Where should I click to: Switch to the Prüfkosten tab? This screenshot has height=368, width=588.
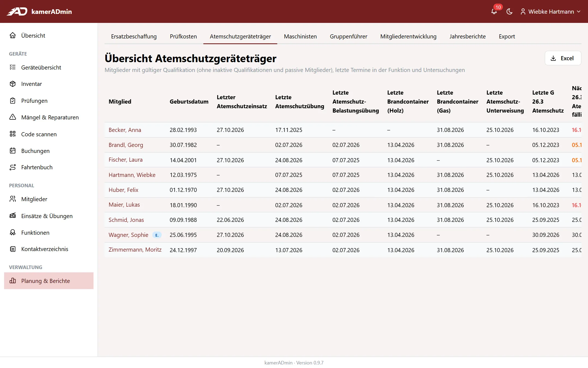pos(183,36)
